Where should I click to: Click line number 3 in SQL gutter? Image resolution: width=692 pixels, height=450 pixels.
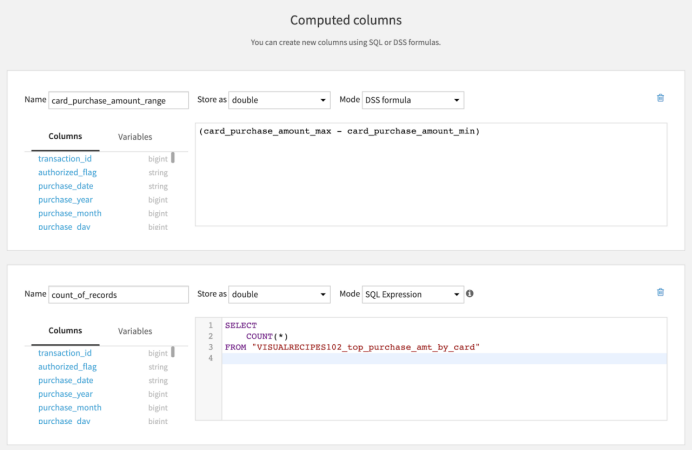(x=211, y=347)
